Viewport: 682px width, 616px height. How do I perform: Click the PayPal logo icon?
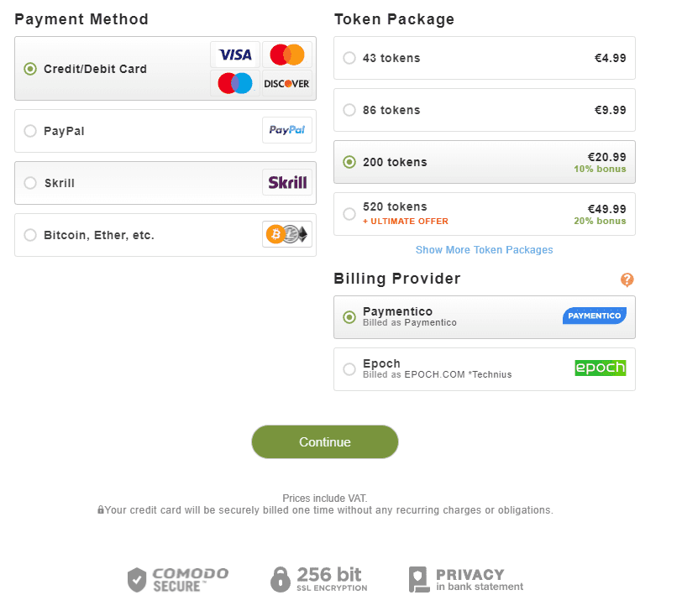(287, 130)
